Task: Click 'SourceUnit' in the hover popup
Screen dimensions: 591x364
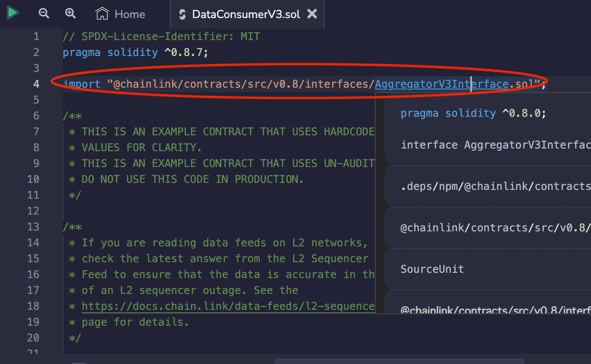Action: click(x=432, y=269)
